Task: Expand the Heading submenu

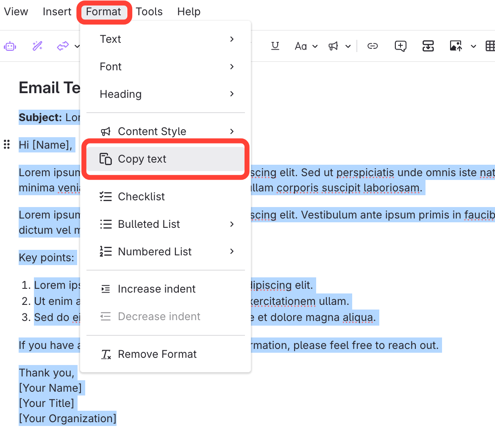Action: 166,94
